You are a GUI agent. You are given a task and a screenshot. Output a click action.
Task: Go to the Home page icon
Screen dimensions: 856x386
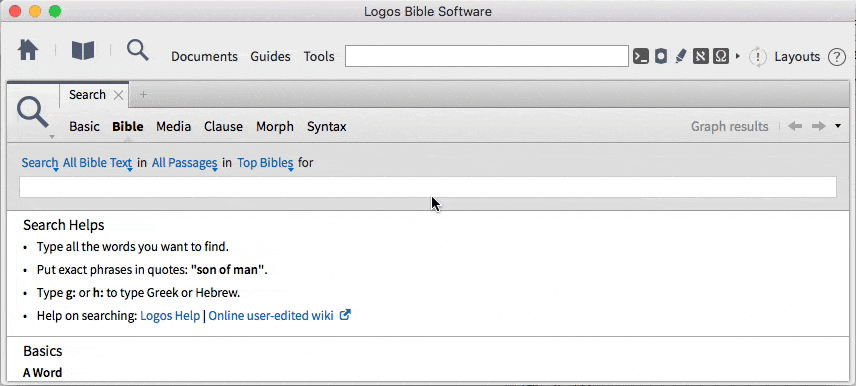28,50
